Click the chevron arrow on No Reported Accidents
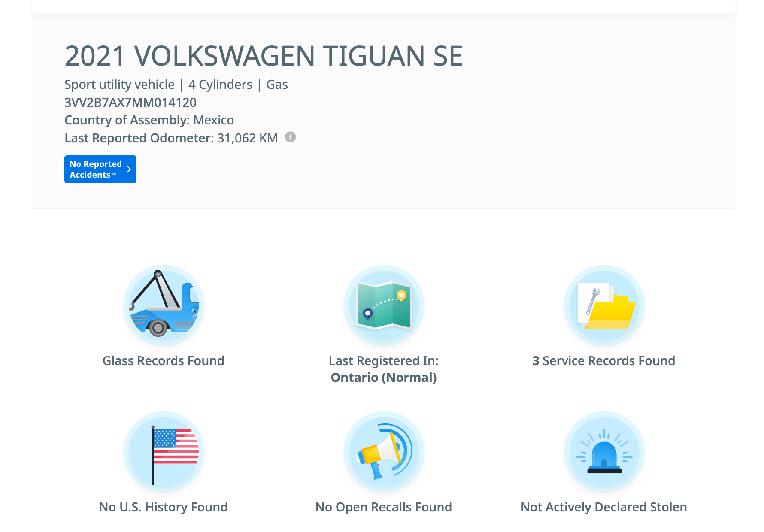Viewport: 764px width, 532px height. pyautogui.click(x=129, y=169)
